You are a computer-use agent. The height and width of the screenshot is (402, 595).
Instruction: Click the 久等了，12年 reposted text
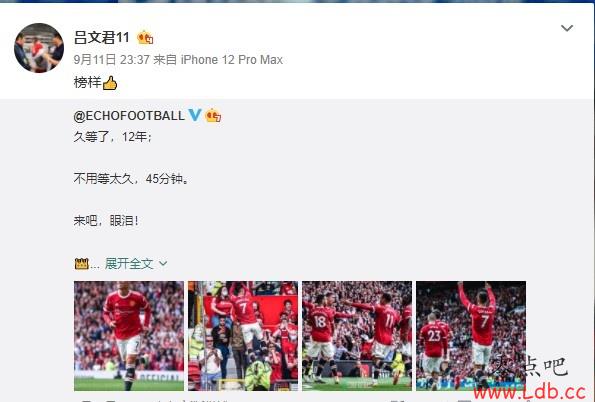click(x=113, y=137)
